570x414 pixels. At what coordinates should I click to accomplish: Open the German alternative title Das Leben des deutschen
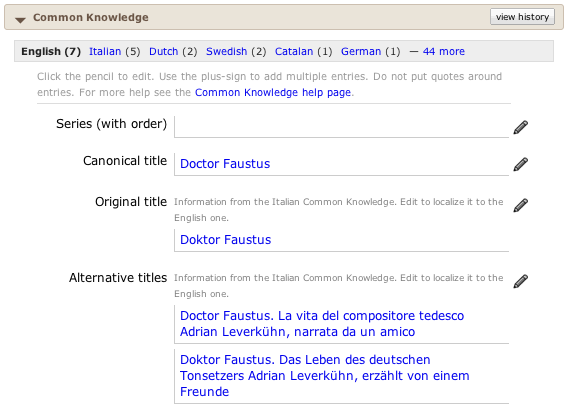point(325,376)
